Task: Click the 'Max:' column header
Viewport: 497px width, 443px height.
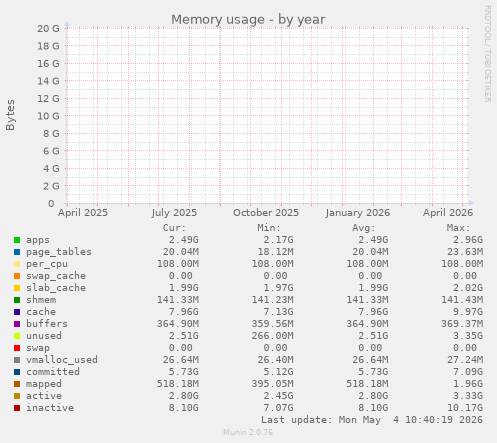Action: [x=458, y=228]
